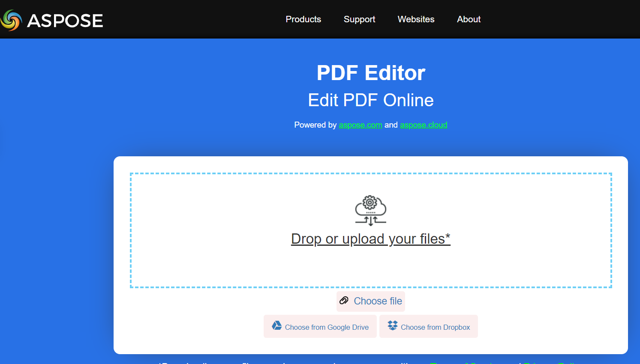Open the Websites menu
Screen dimensions: 640x364
[416, 19]
